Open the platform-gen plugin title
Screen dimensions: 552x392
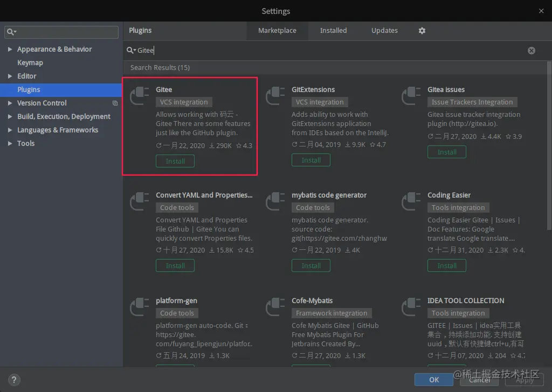pos(176,300)
